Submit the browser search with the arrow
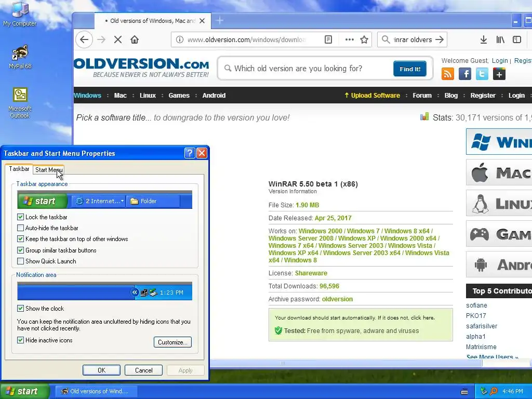 [440, 39]
